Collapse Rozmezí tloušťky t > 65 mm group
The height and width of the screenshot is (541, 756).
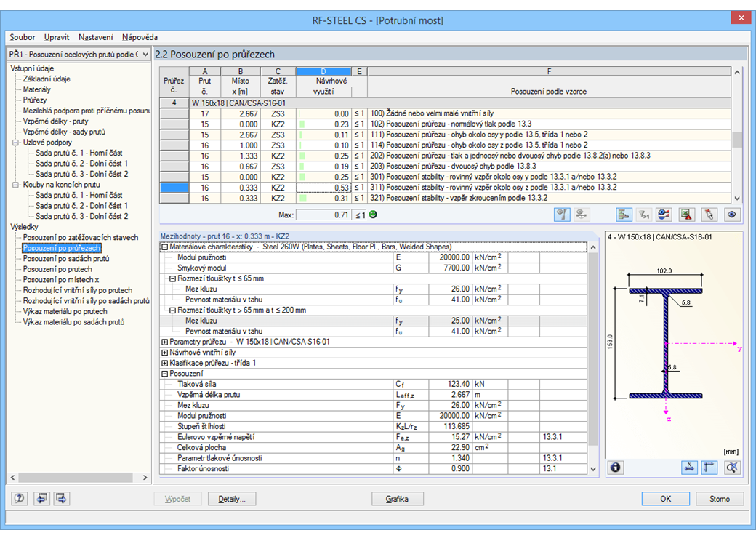tap(172, 310)
